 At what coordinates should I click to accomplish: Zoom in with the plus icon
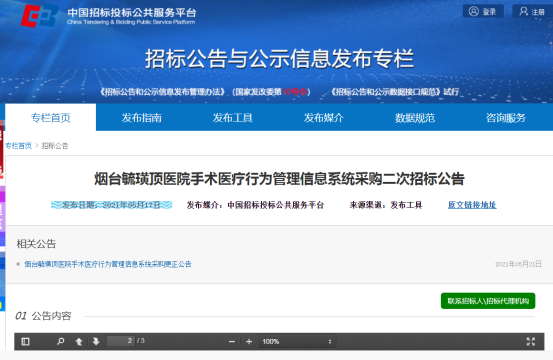point(249,341)
